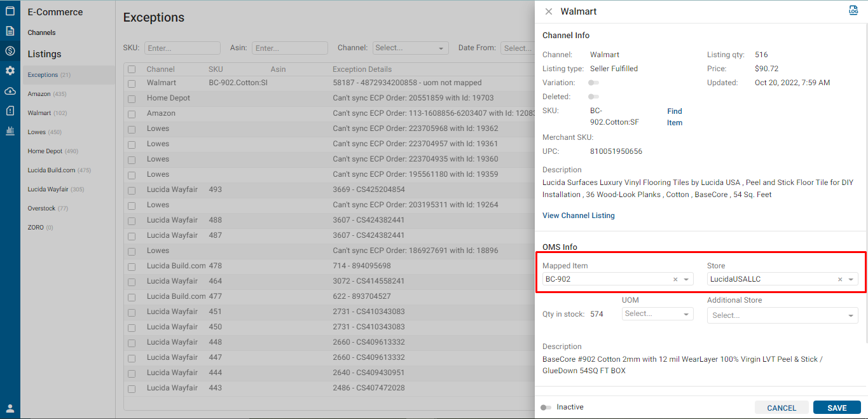Click the Price value $90.72
This screenshot has width=868, height=419.
coord(766,69)
